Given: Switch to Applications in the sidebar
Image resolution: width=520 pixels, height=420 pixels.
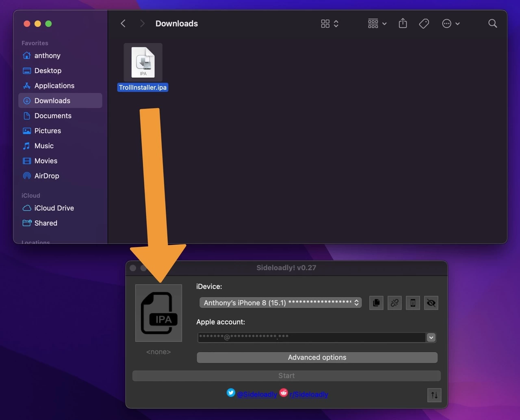Looking at the screenshot, I should (x=55, y=86).
